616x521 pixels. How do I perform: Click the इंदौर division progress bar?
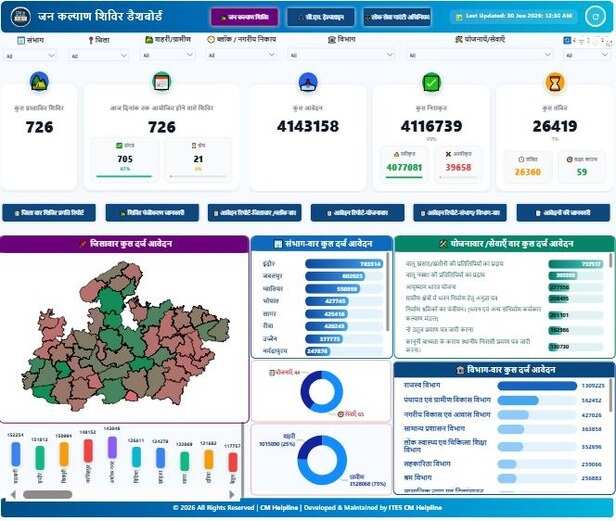(x=344, y=264)
